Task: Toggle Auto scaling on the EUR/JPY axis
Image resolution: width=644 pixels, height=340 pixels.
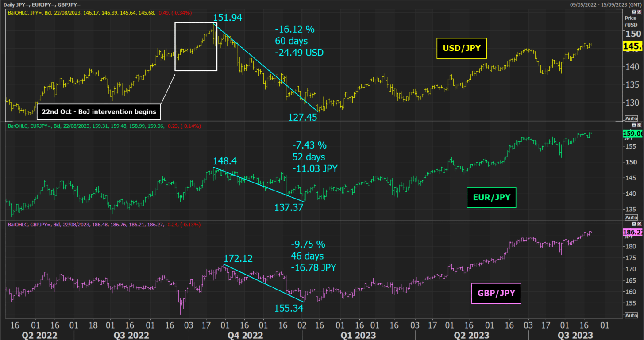Action: (x=632, y=218)
